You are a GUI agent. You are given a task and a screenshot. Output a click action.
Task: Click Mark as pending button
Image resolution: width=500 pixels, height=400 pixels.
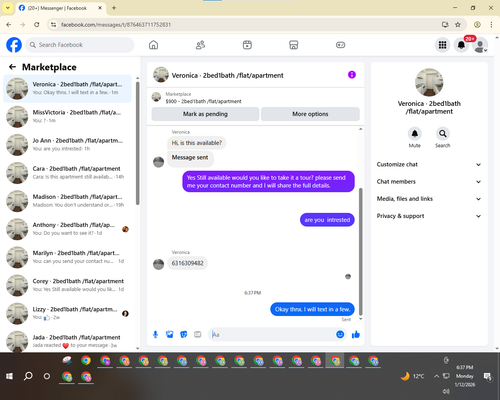coord(205,114)
